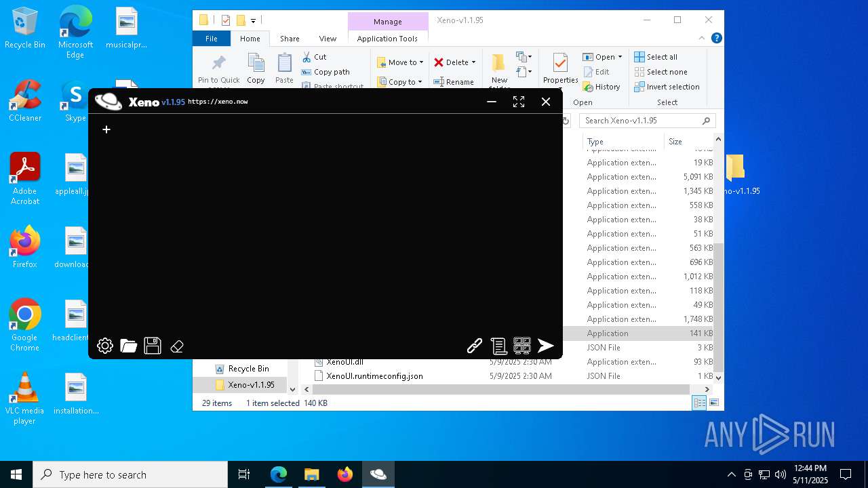Open the Xeno script list icon
The height and width of the screenshot is (488, 868).
(x=498, y=346)
